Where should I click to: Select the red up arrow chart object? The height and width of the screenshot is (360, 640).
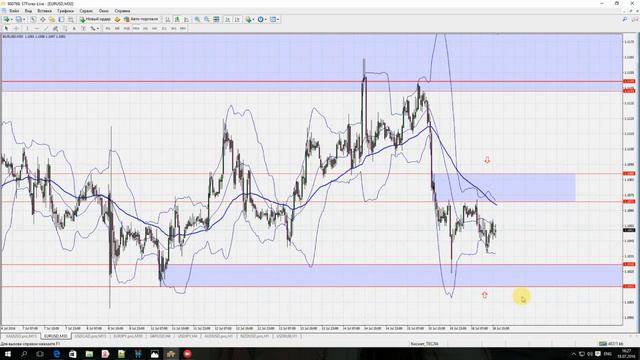(484, 295)
